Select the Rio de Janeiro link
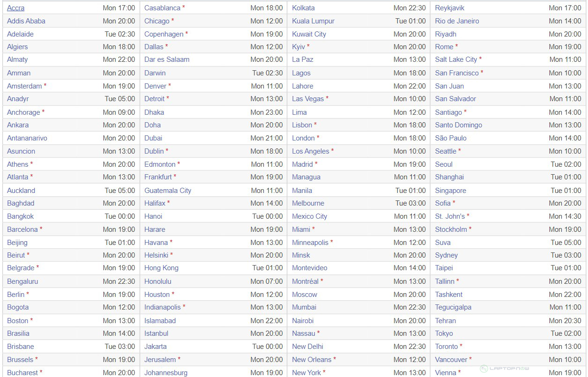Image resolution: width=588 pixels, height=377 pixels. [x=457, y=21]
